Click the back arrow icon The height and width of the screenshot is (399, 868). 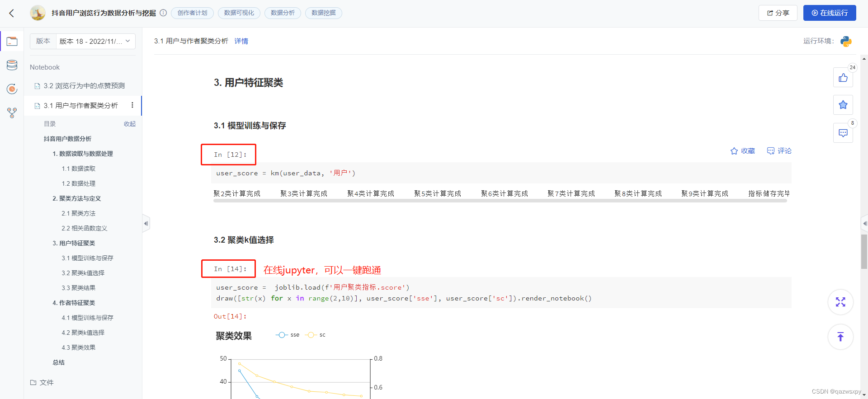(12, 13)
